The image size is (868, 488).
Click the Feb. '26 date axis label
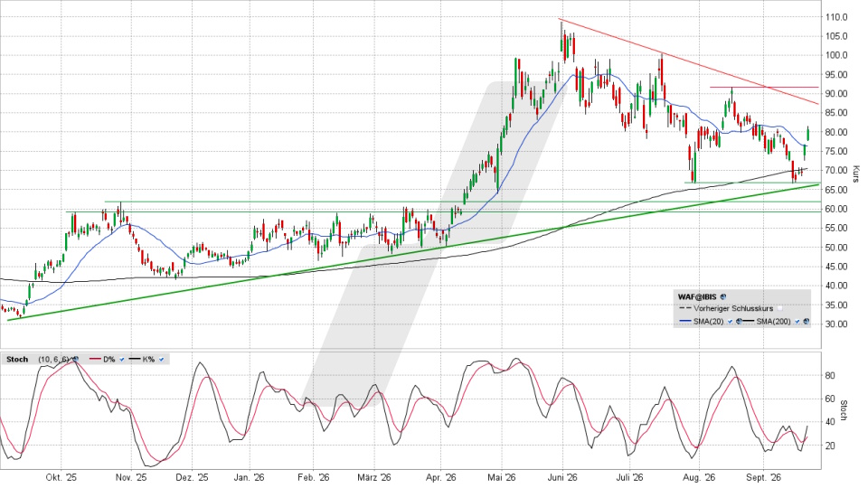[314, 477]
